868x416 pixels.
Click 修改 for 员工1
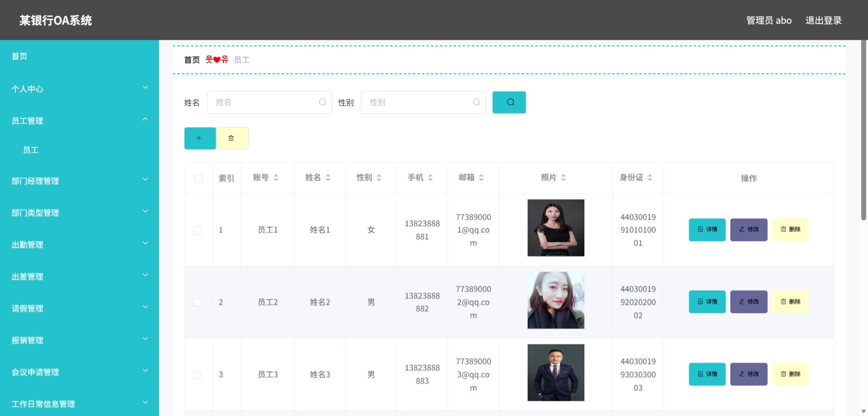[x=748, y=230]
